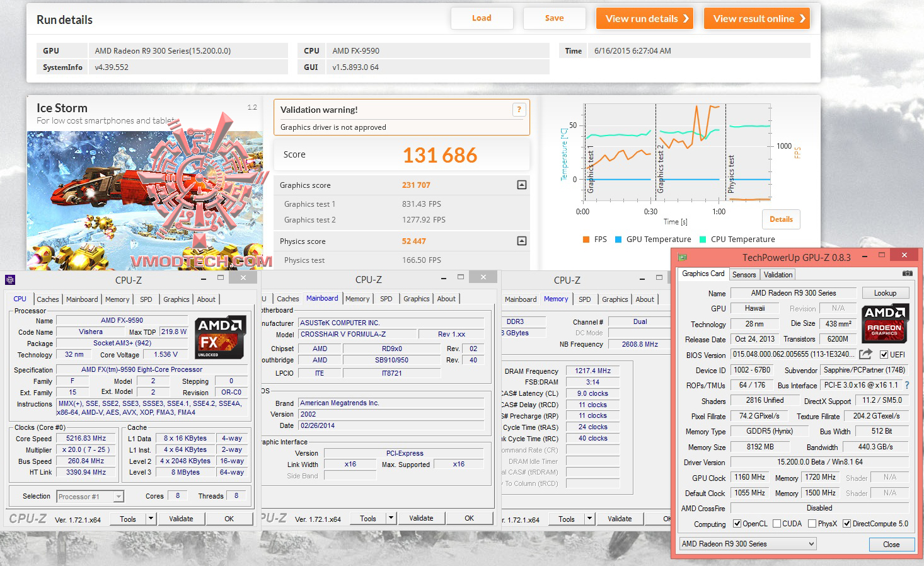The image size is (924, 566).
Task: Open the chart Details button
Action: coord(781,219)
